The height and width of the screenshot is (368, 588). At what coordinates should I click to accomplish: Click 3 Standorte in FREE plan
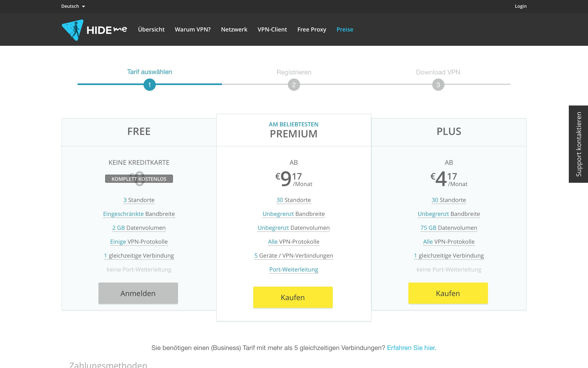click(x=139, y=200)
